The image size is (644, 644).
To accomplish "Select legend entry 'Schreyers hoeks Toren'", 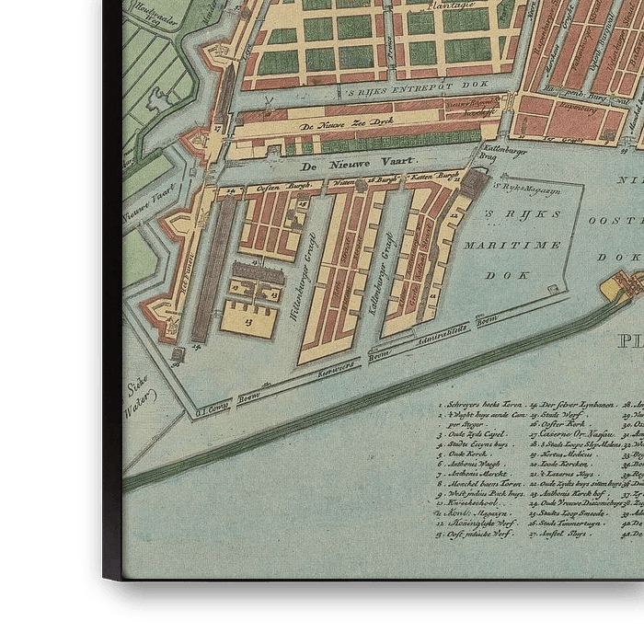I will (479, 404).
